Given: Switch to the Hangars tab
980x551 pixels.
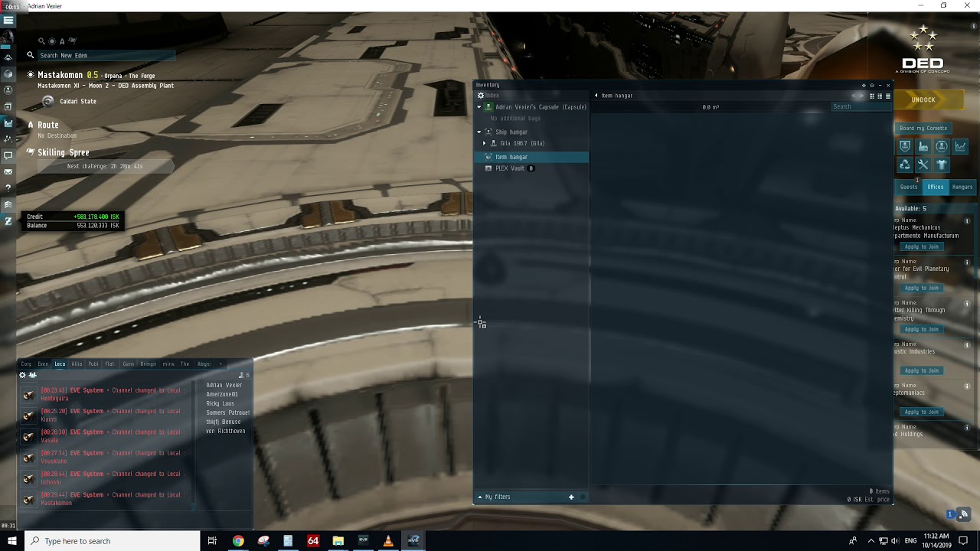Looking at the screenshot, I should 962,187.
